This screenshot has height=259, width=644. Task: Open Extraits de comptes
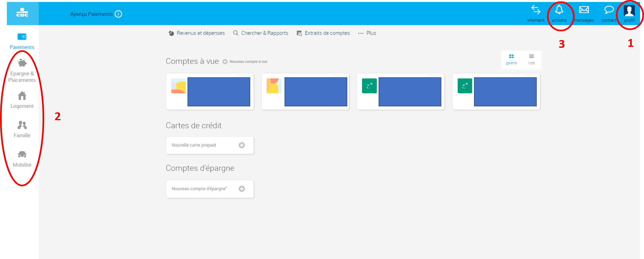[x=323, y=33]
